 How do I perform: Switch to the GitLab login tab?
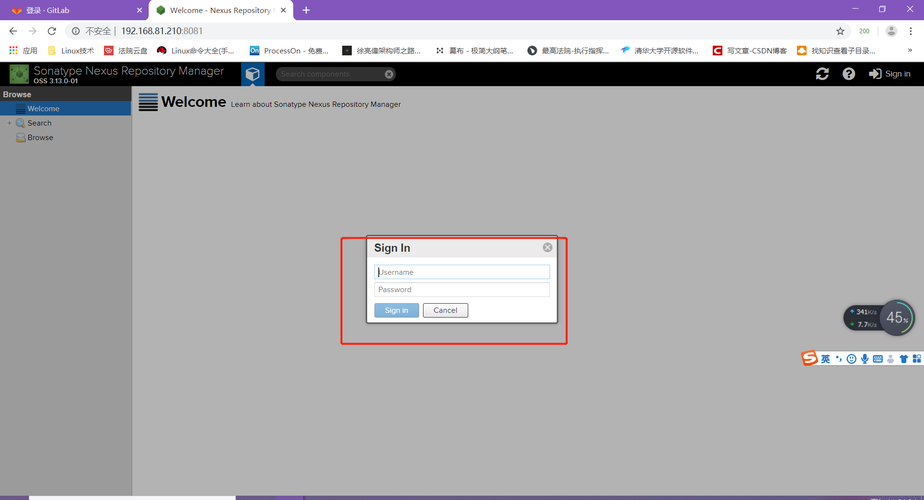point(72,10)
